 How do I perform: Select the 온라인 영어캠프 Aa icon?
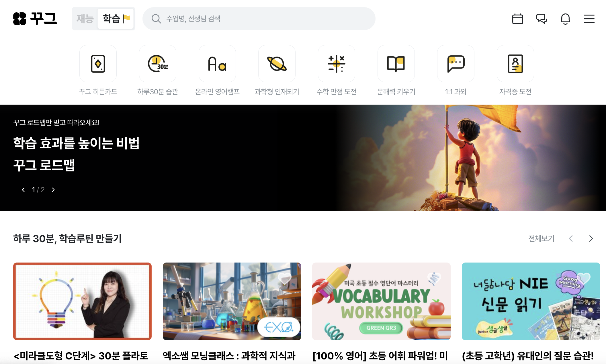pos(217,64)
